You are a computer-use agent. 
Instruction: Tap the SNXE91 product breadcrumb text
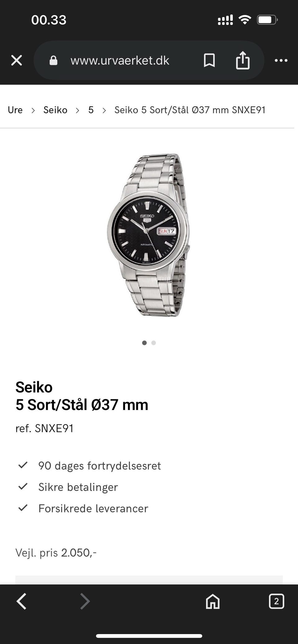[x=190, y=110]
